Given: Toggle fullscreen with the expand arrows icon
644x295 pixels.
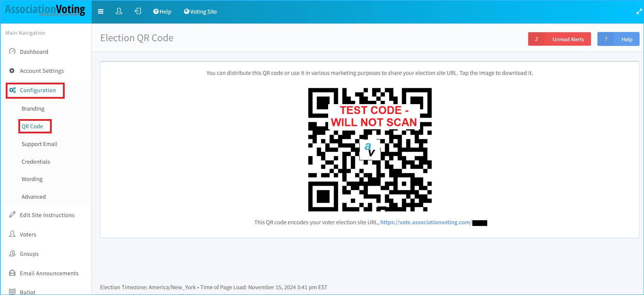Looking at the screenshot, I should click(639, 12).
